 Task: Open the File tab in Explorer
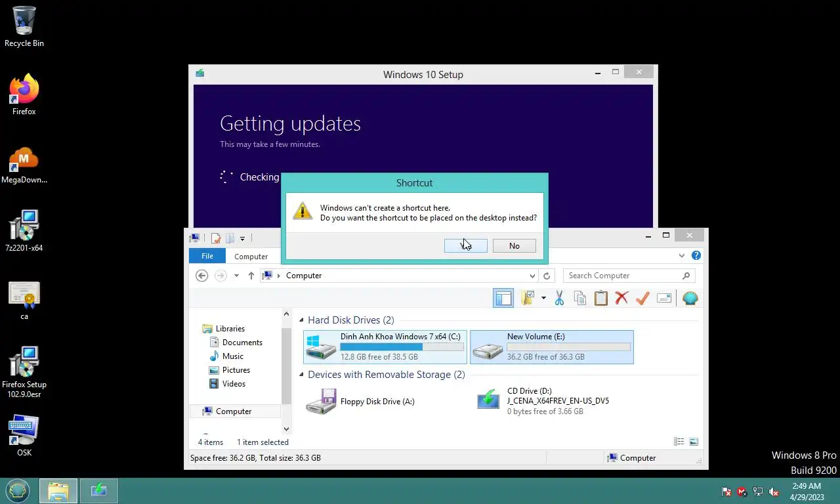tap(207, 256)
